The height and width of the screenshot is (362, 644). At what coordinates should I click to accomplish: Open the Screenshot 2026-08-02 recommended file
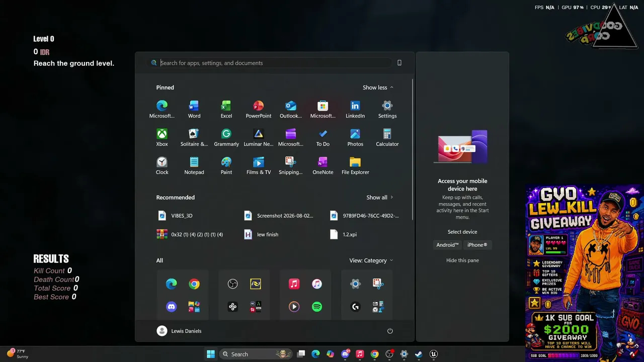(x=279, y=216)
